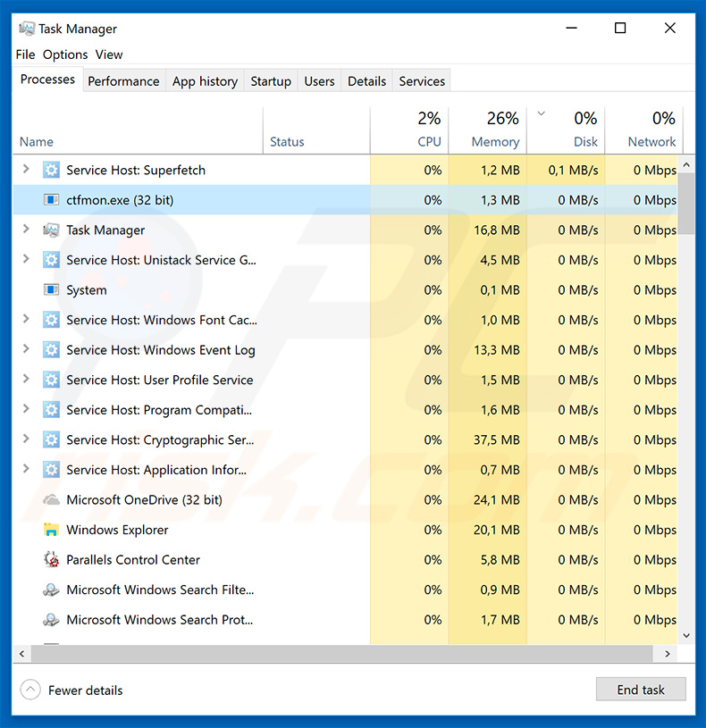Click the horizontal scrollbar left arrow
This screenshot has width=706, height=728.
pos(21,654)
